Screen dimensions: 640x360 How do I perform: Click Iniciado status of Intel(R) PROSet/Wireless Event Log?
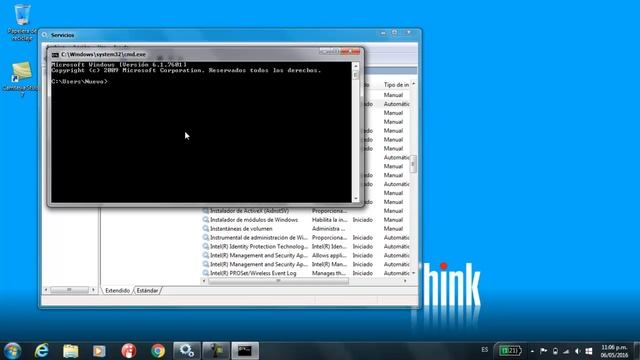[362, 273]
